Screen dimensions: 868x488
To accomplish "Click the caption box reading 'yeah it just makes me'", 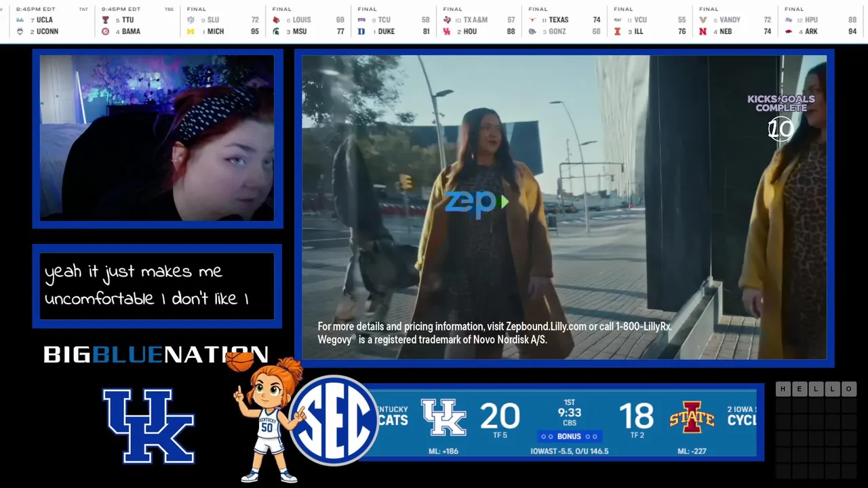I will pos(157,286).
